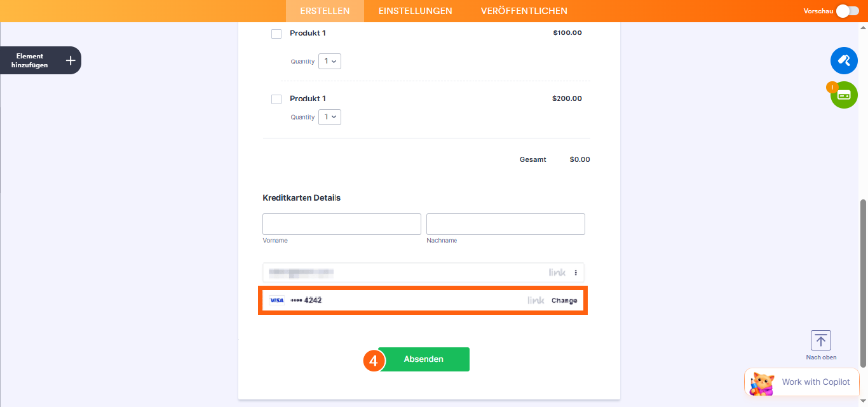
Task: Click the Visa card logo
Action: pos(276,300)
